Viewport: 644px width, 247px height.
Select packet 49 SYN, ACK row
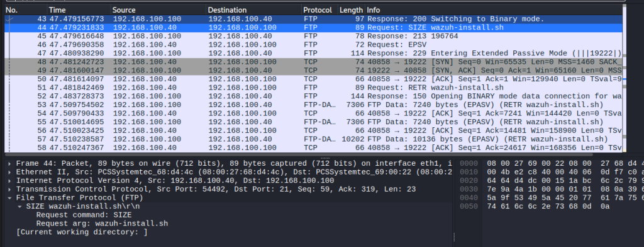click(313, 71)
